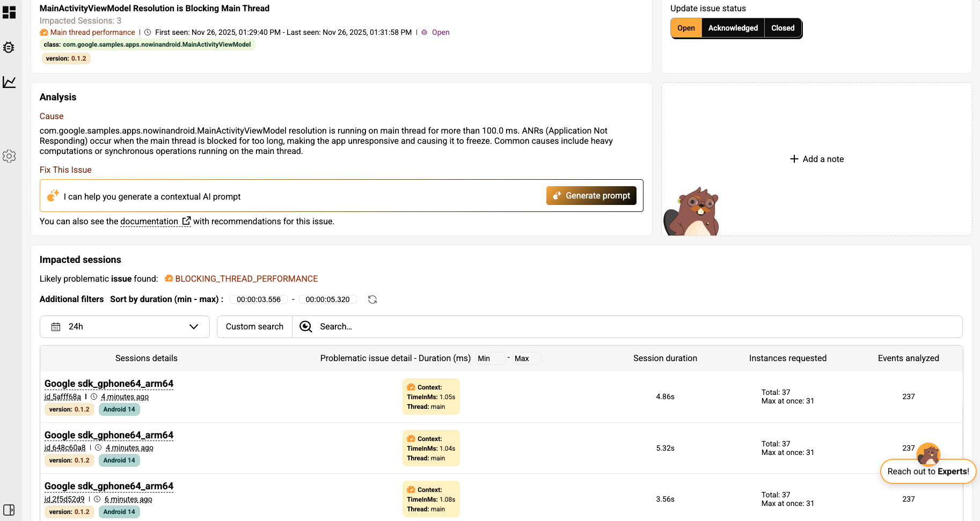Open the bug issues icon in sidebar
Image resolution: width=980 pixels, height=521 pixels.
9,47
